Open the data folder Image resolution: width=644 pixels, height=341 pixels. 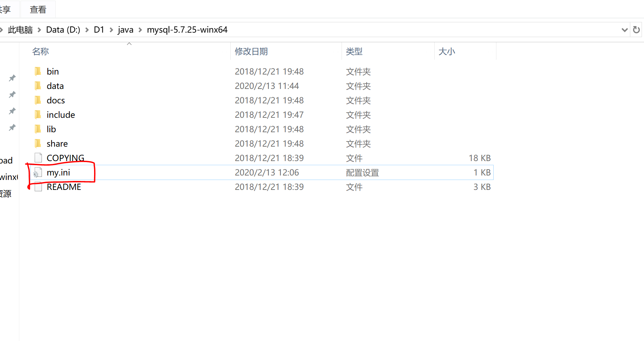coord(55,86)
